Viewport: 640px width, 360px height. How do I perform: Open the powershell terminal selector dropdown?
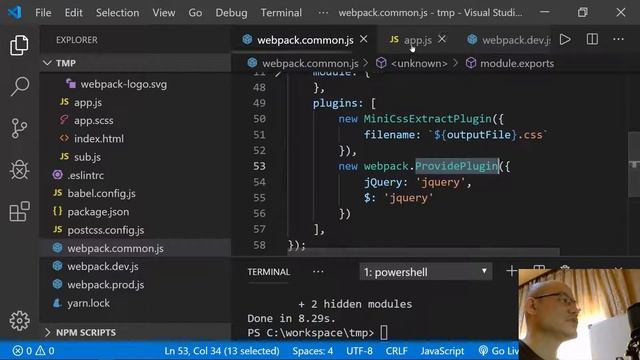(x=426, y=272)
